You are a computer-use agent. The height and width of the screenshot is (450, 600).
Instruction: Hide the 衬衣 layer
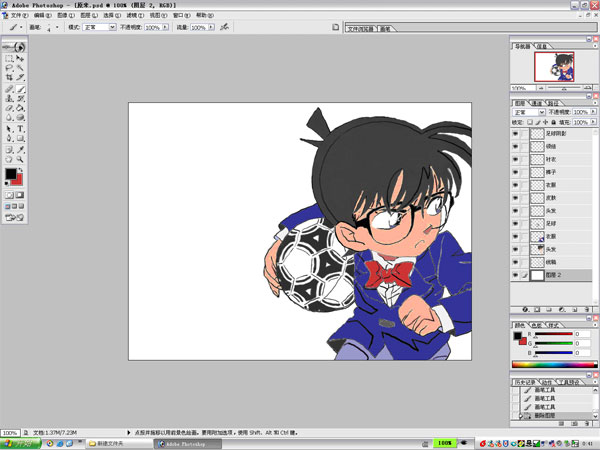point(515,159)
